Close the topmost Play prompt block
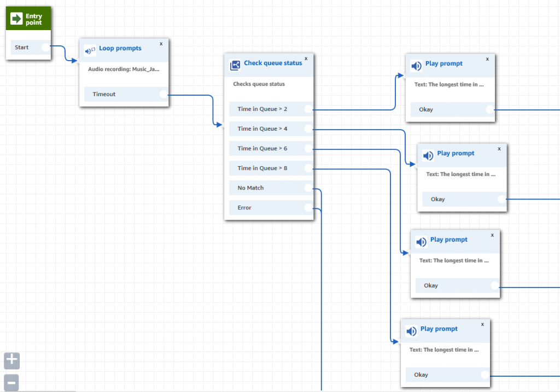The height and width of the screenshot is (392, 560). 487,58
